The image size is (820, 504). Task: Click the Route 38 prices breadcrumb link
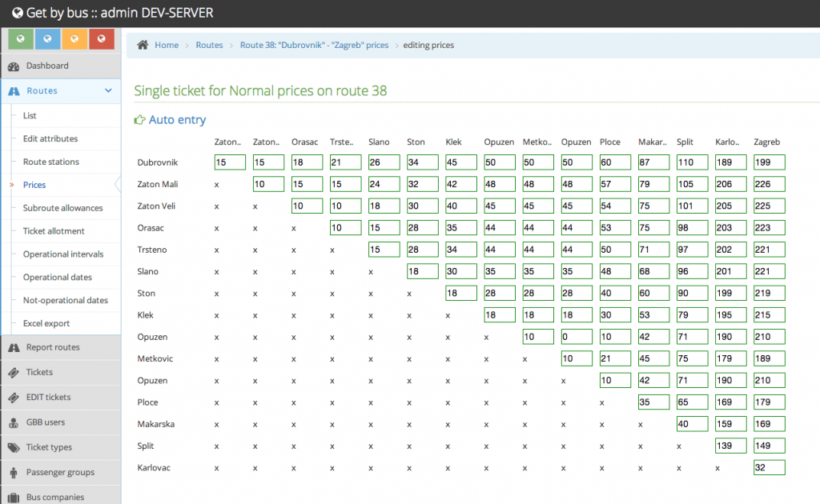point(314,45)
